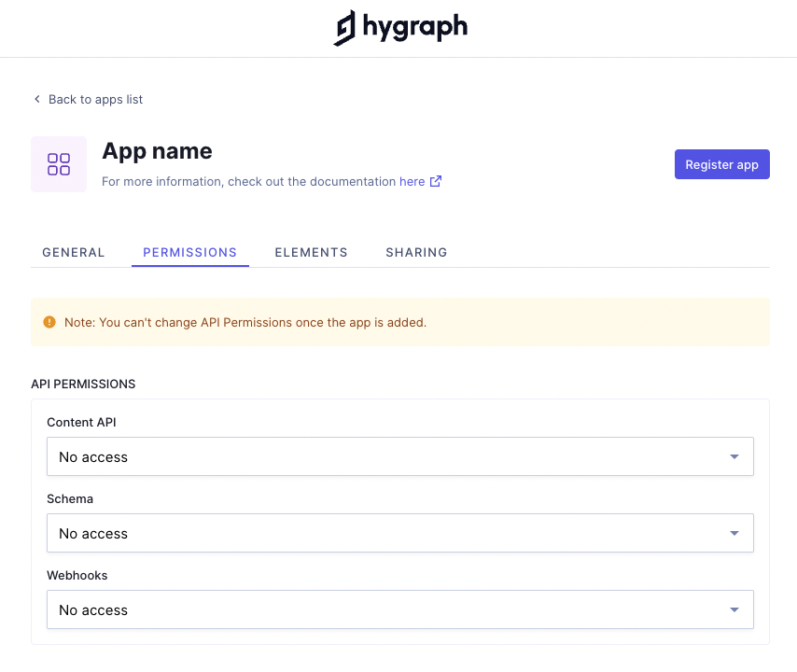Switch to the General tab
The image size is (797, 672).
(74, 252)
